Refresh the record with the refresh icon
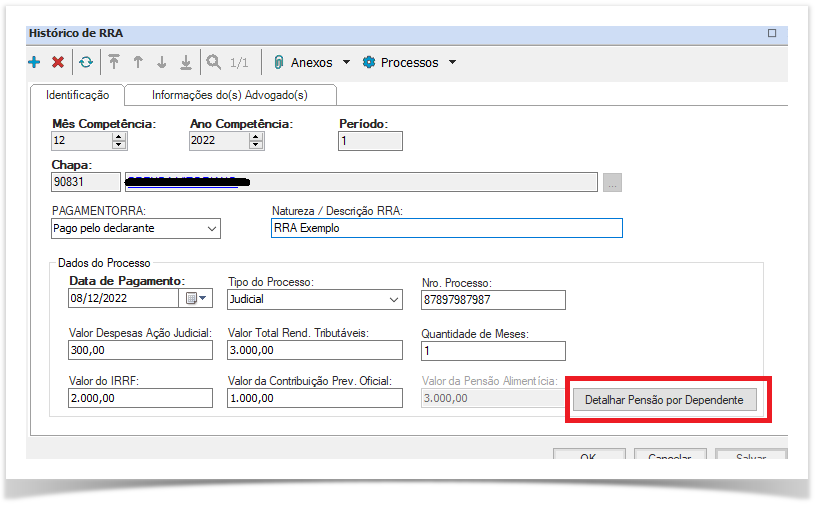822x508 pixels. [x=86, y=62]
